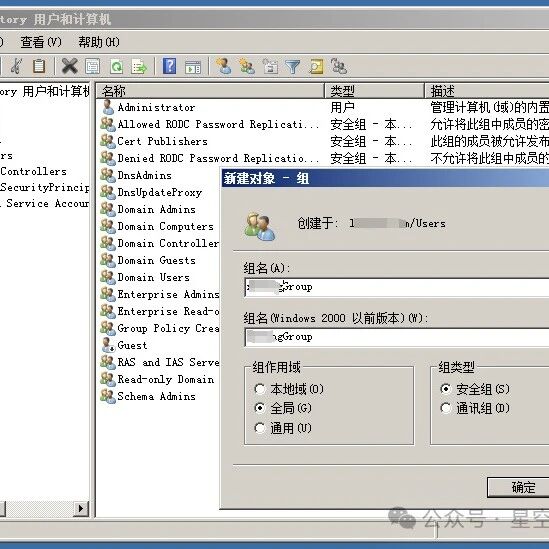Click the Find objects toolbar icon
The width and height of the screenshot is (549, 549).
click(x=316, y=67)
